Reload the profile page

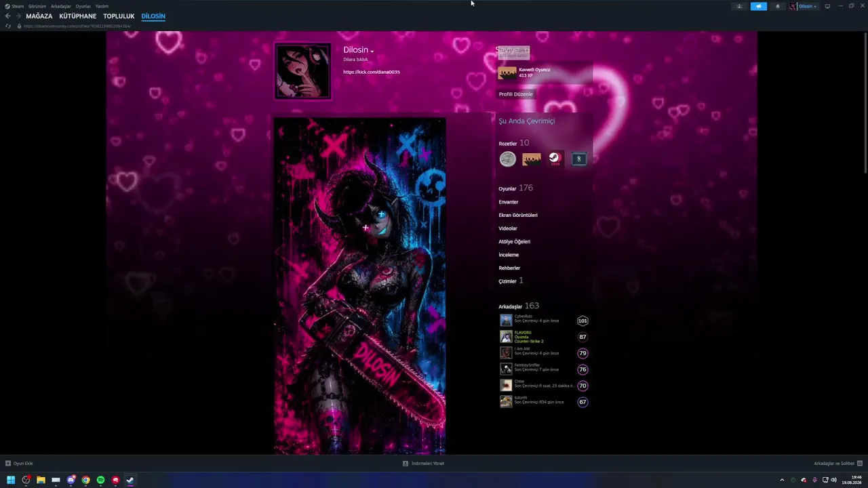8,26
